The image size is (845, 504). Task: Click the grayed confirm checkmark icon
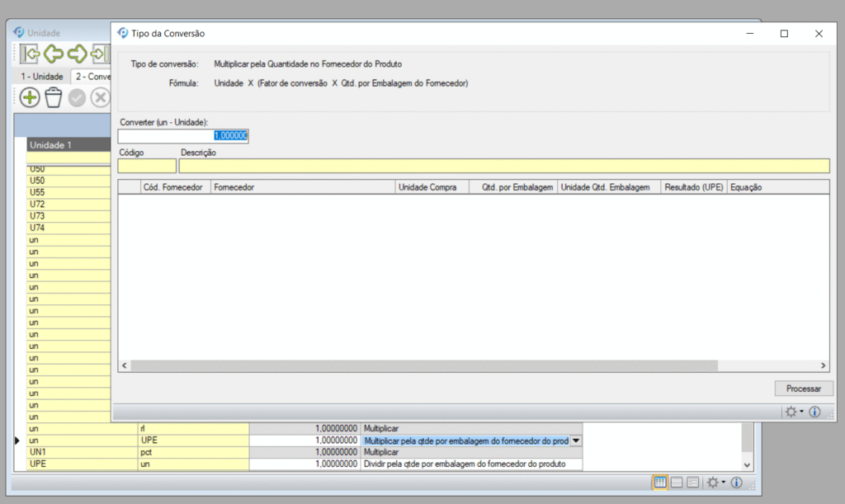[x=77, y=98]
